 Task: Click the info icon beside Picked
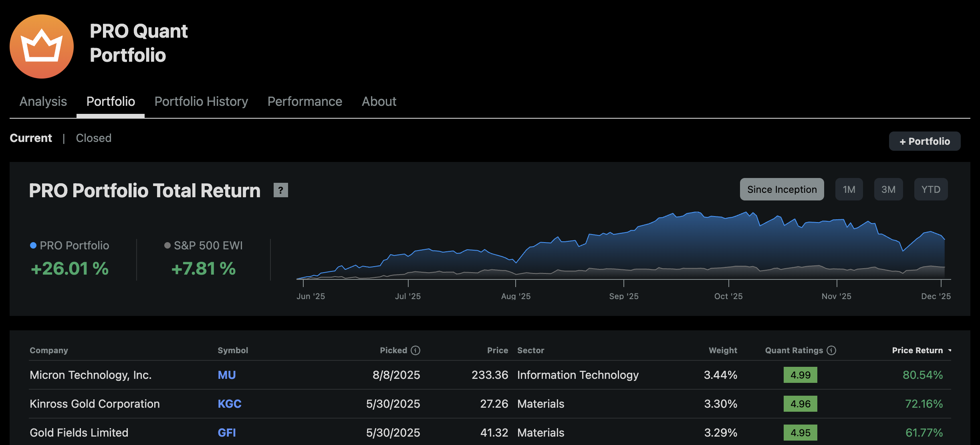click(415, 350)
